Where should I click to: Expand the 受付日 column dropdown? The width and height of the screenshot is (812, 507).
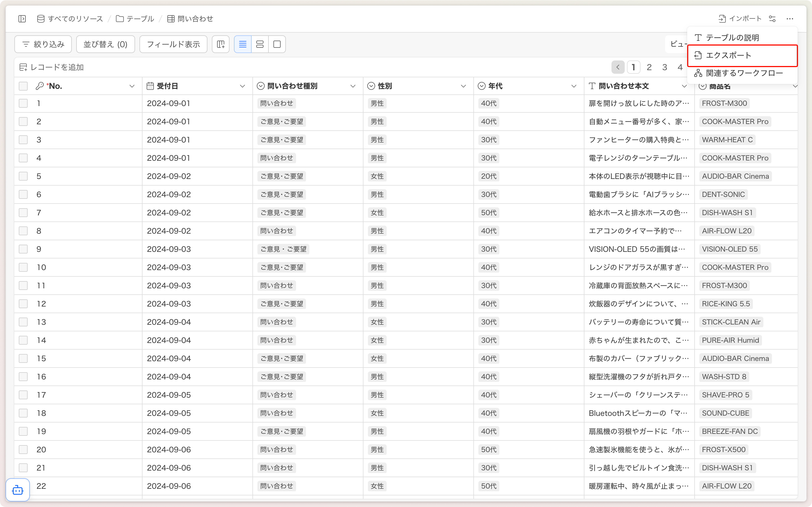pyautogui.click(x=242, y=86)
